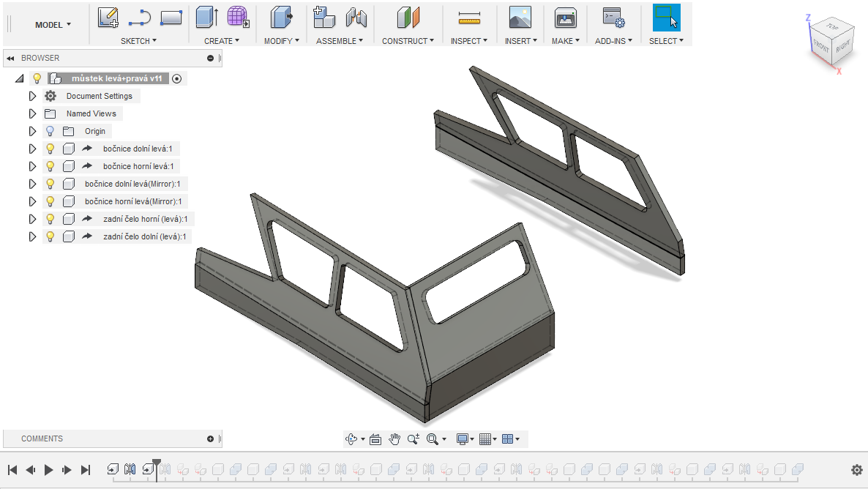
Task: Open the CONSTRUCT menu
Action: click(408, 41)
